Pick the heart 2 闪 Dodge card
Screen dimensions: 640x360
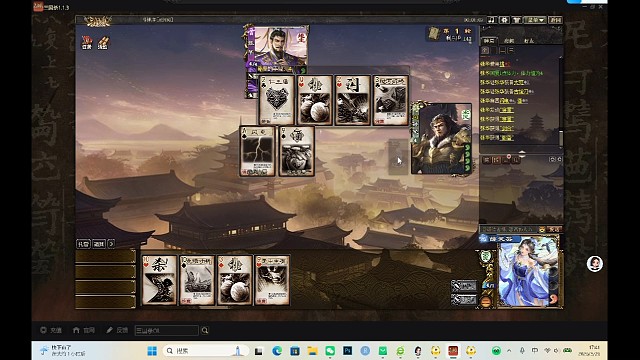[352, 100]
